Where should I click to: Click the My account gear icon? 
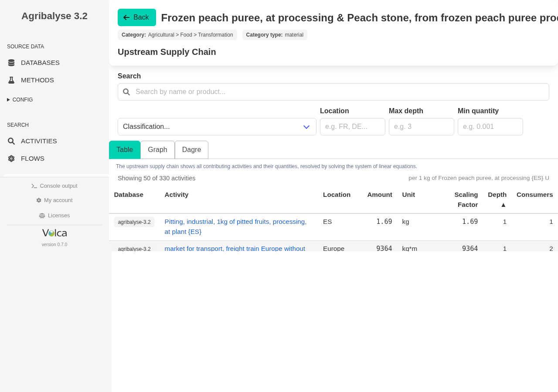point(39,200)
